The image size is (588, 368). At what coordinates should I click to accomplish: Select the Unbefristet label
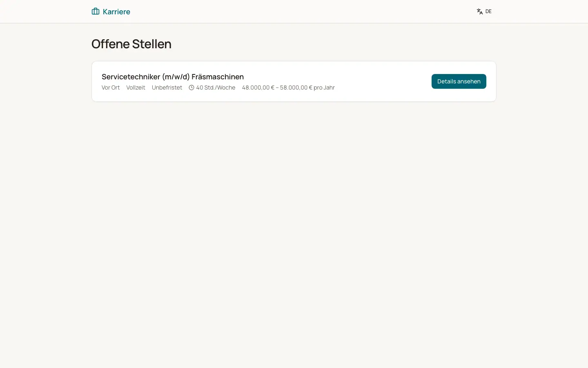167,88
